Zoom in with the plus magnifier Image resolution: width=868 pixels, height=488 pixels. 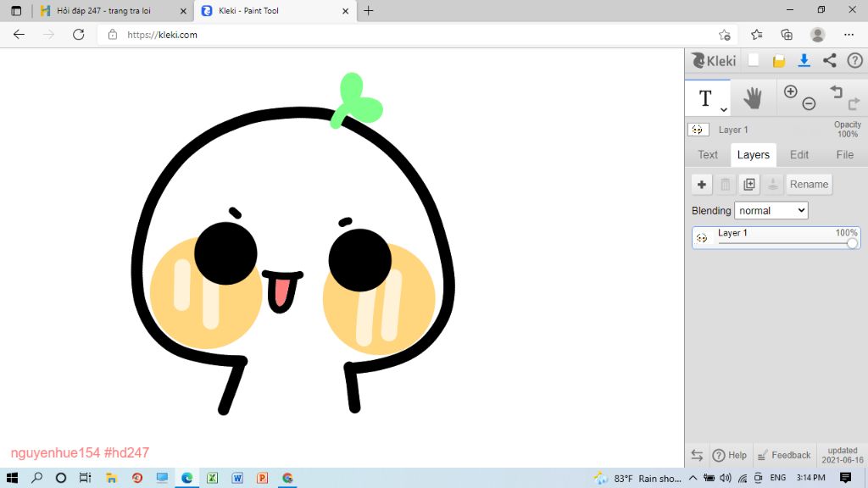(x=791, y=91)
